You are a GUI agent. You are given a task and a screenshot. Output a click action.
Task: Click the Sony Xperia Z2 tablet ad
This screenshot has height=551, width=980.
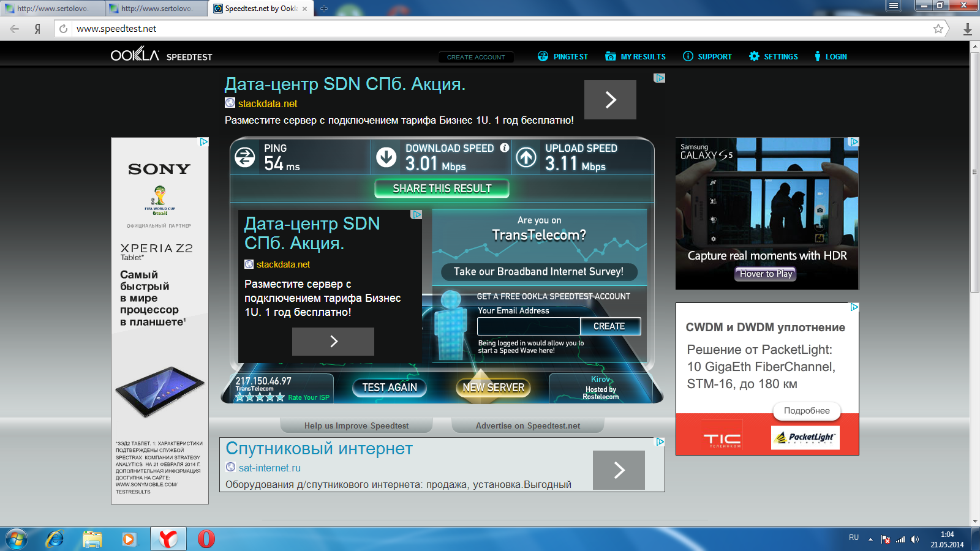click(160, 321)
